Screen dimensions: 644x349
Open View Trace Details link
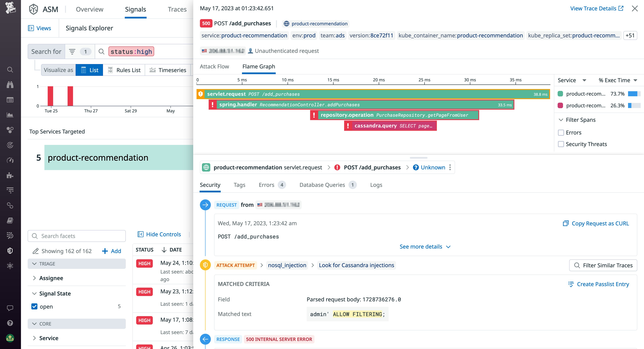[x=597, y=9]
